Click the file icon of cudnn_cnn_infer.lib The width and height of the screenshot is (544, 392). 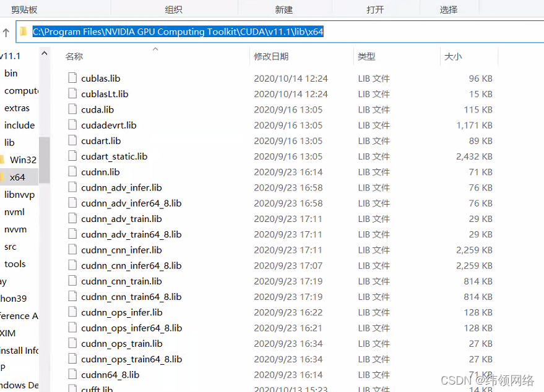[x=72, y=250]
